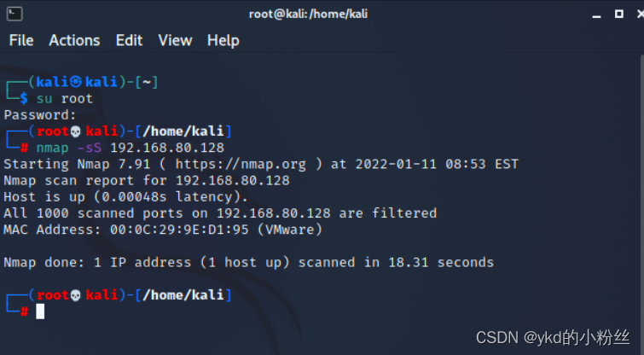The height and width of the screenshot is (355, 644).
Task: Click the MAC address 00:0C:29:9E:D1:95
Action: (179, 230)
